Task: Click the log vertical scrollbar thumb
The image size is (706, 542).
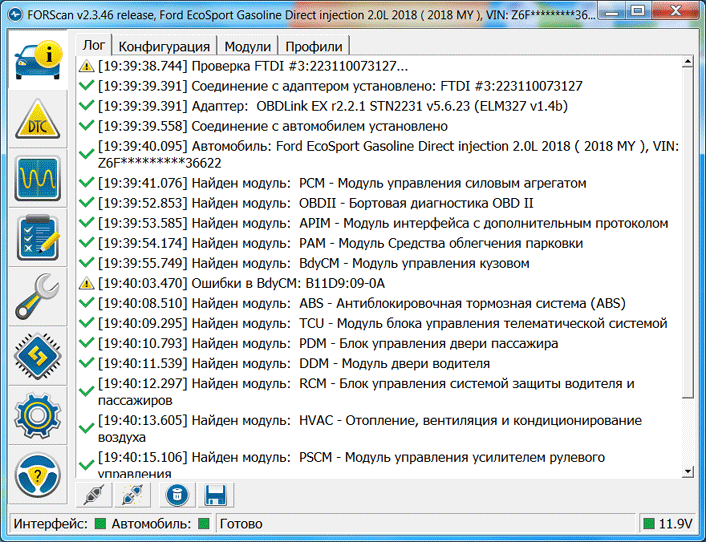Action: click(687, 233)
